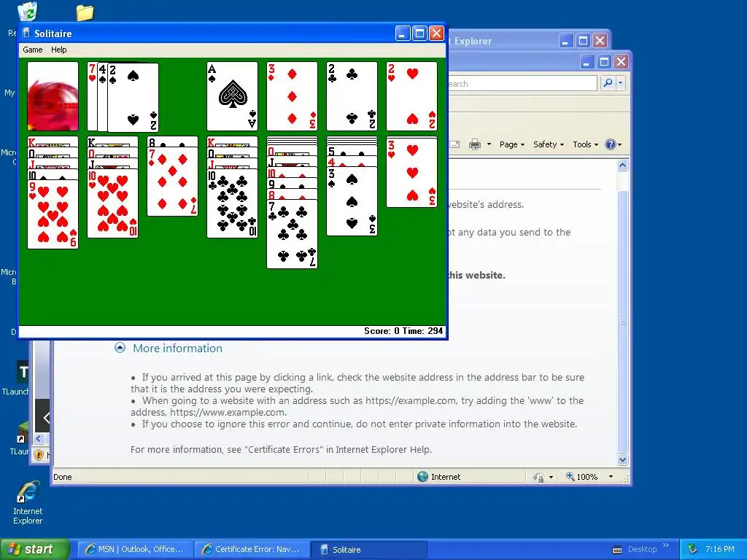Open the Tools menu in Internet Explorer

(585, 144)
